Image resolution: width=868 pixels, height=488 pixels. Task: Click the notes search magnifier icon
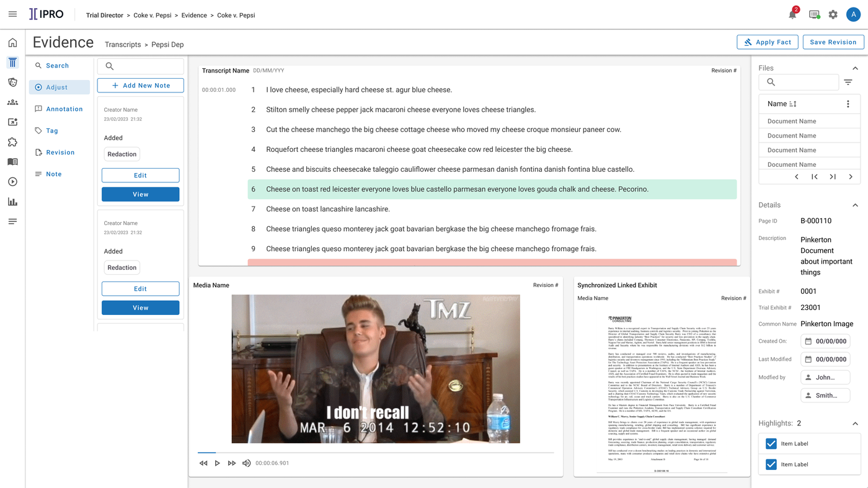tap(110, 66)
